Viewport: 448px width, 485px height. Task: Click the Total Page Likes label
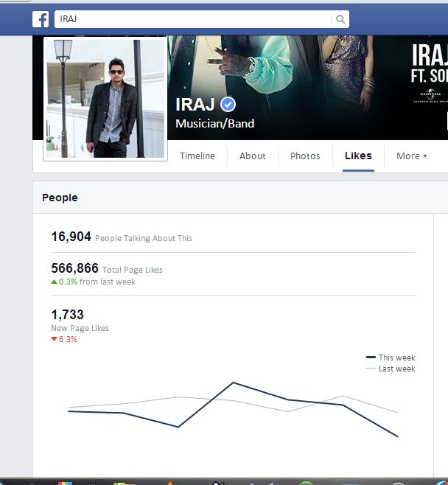[x=133, y=270]
